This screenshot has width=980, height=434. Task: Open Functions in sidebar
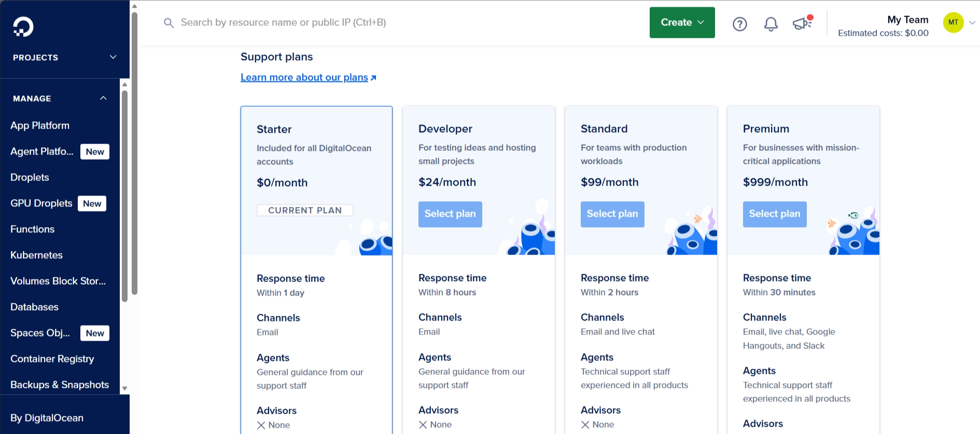point(32,229)
